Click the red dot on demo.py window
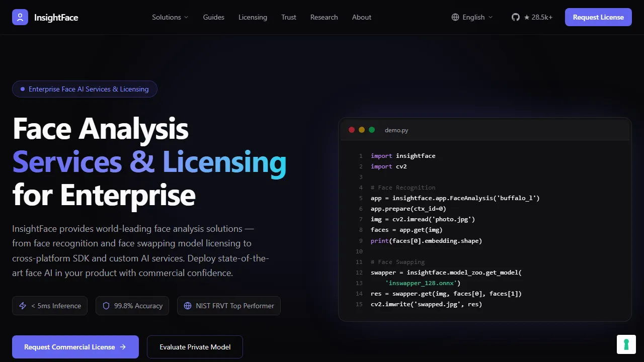Image resolution: width=644 pixels, height=362 pixels. [x=352, y=130]
